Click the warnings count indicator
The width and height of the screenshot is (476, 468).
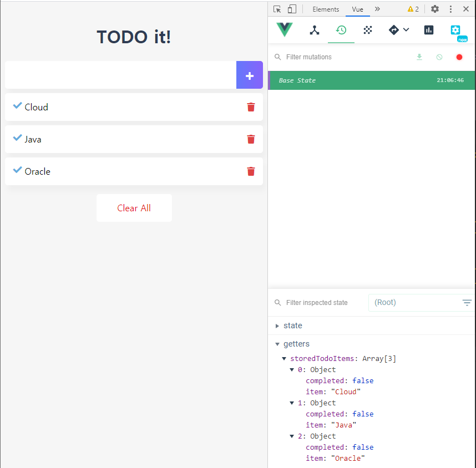413,9
